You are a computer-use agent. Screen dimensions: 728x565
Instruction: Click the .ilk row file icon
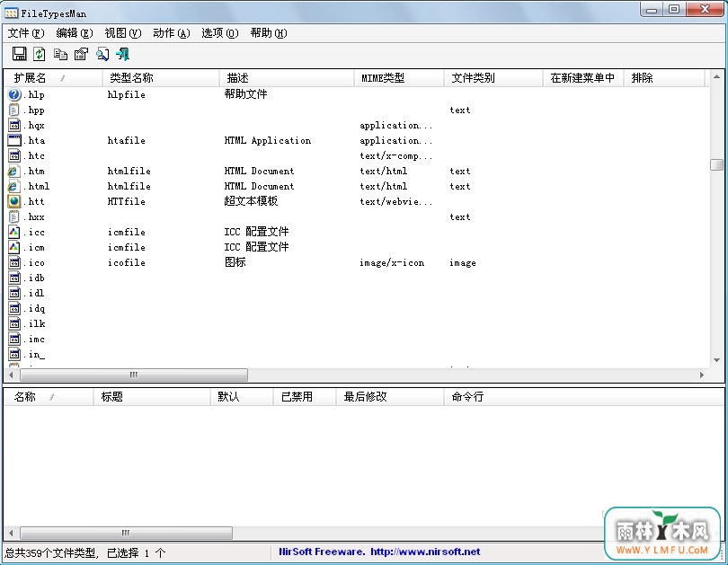[14, 323]
